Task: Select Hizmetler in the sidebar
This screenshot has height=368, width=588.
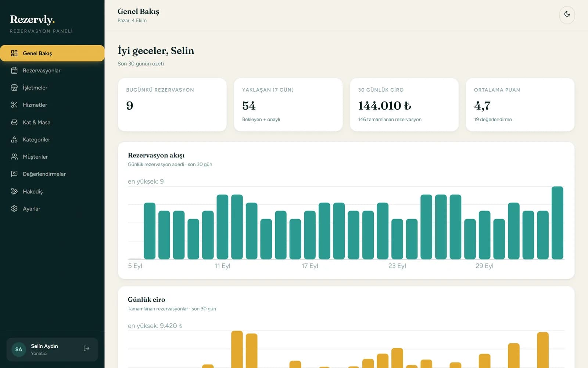Action: 52,105
